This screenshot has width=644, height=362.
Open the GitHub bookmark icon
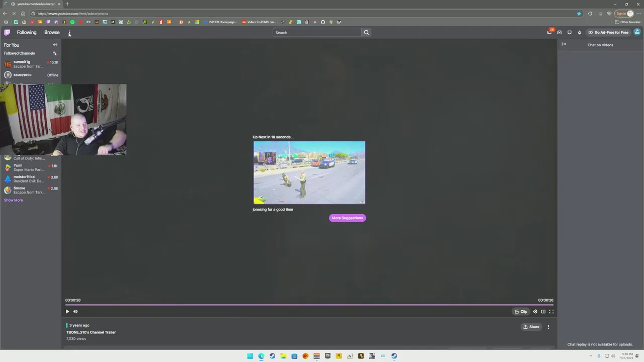pos(323,22)
